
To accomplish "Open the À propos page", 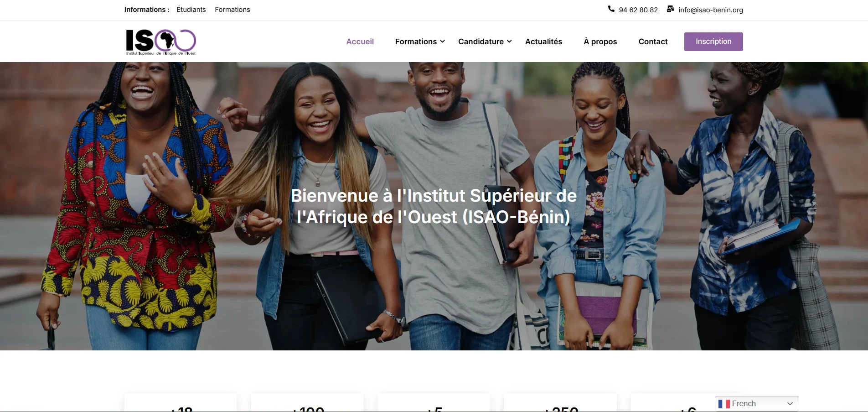I will click(600, 42).
